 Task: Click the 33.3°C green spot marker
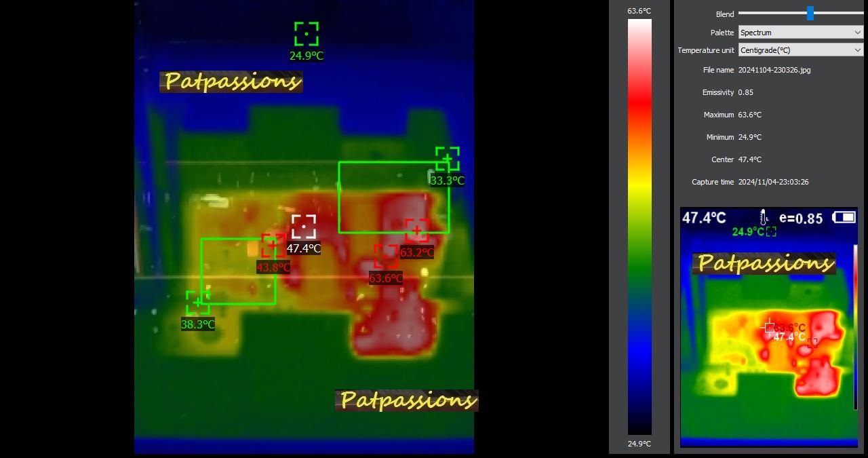pos(448,159)
